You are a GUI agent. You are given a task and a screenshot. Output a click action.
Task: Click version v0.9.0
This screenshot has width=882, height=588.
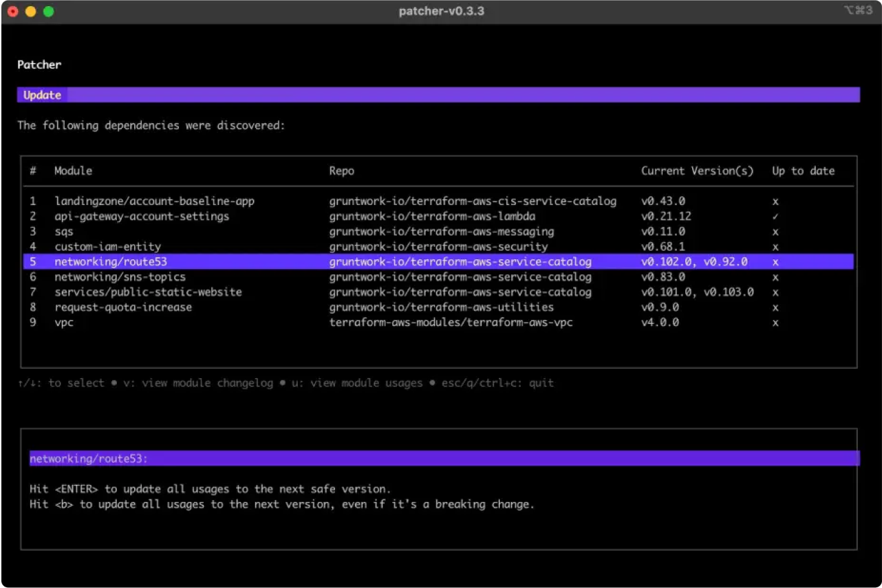coord(660,307)
